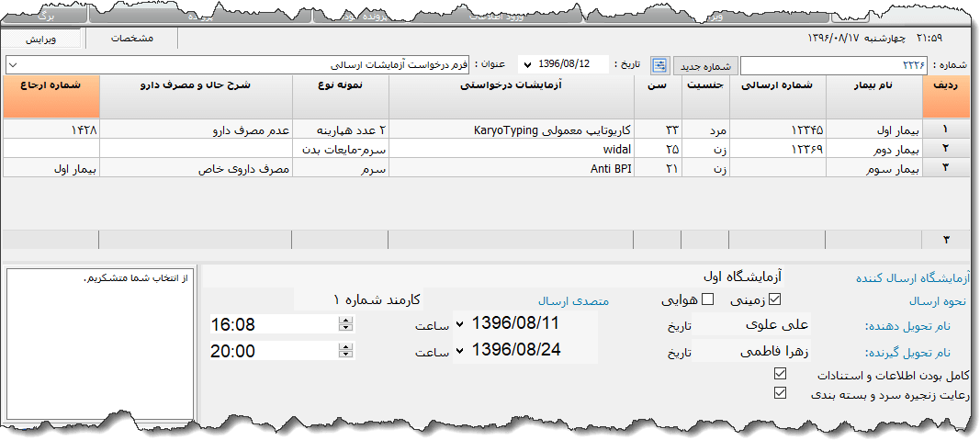This screenshot has height=440, width=980.
Task: Click the شماره ارسالی column header
Action: (x=778, y=96)
